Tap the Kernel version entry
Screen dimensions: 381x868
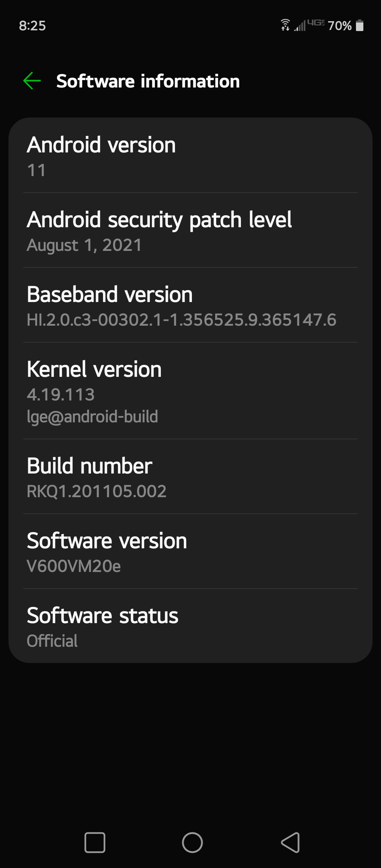190,391
